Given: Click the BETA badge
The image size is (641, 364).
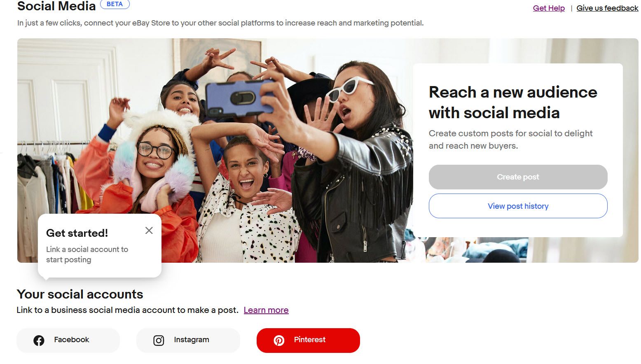Looking at the screenshot, I should click(x=115, y=4).
